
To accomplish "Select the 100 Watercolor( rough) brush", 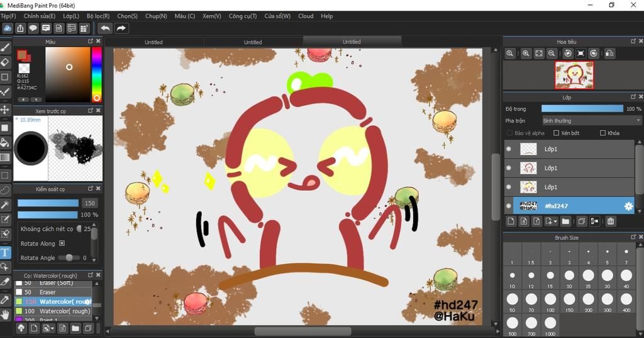I will coord(53,312).
